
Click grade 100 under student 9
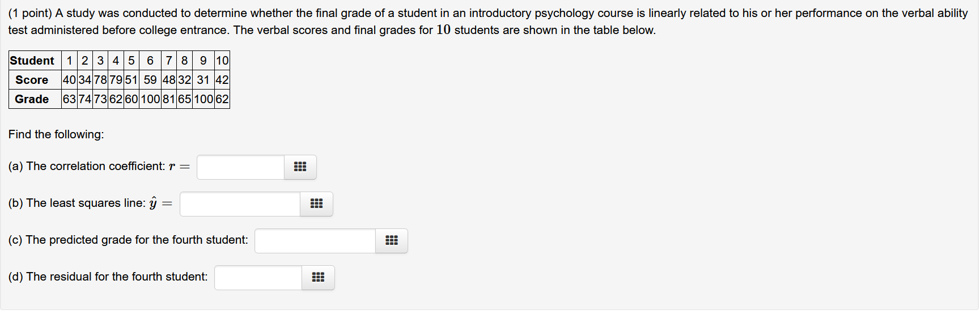tap(203, 99)
